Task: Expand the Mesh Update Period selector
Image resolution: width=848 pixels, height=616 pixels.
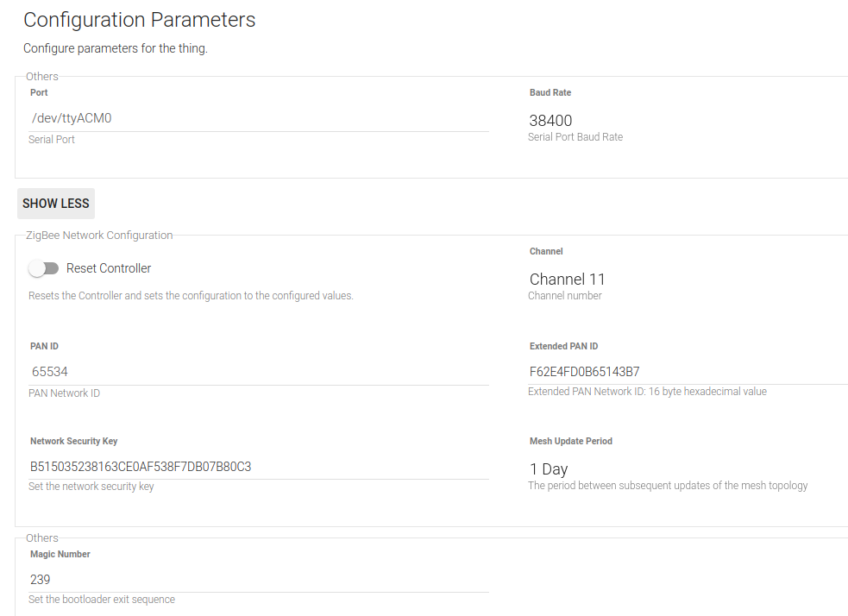Action: click(x=686, y=469)
